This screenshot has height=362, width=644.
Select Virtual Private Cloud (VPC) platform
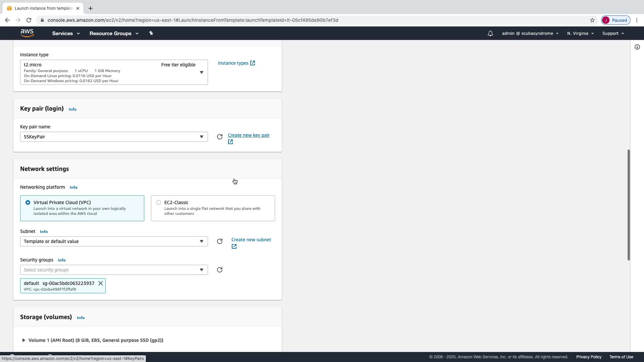(x=28, y=202)
